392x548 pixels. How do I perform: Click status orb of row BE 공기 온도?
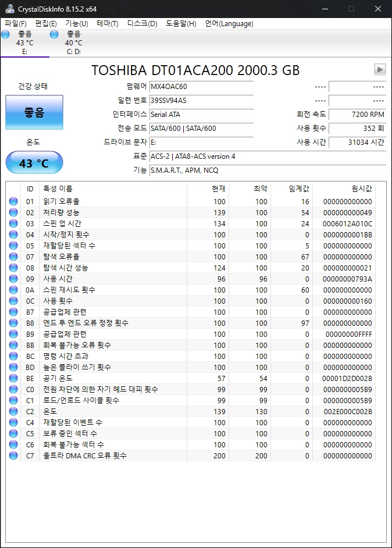point(13,378)
